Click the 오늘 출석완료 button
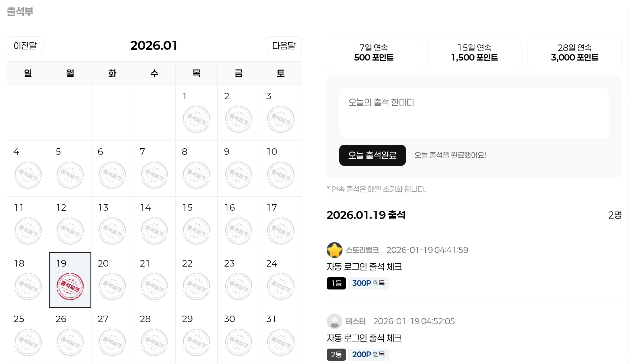This screenshot has width=629, height=364. 372,155
